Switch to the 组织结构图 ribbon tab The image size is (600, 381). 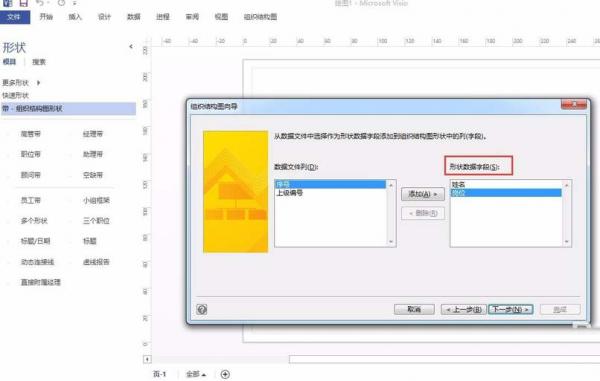260,17
